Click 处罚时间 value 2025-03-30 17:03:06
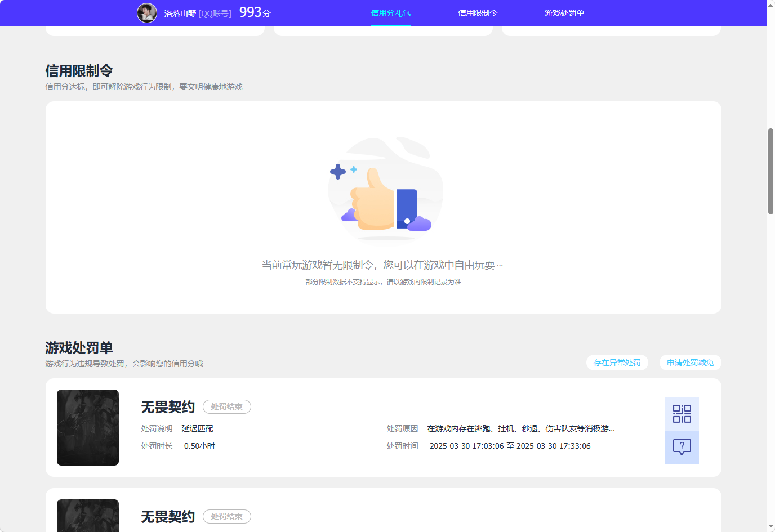The width and height of the screenshot is (775, 532). pyautogui.click(x=510, y=446)
